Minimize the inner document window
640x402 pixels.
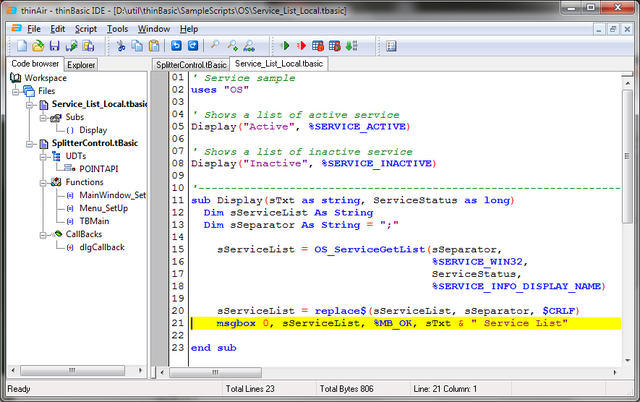599,29
